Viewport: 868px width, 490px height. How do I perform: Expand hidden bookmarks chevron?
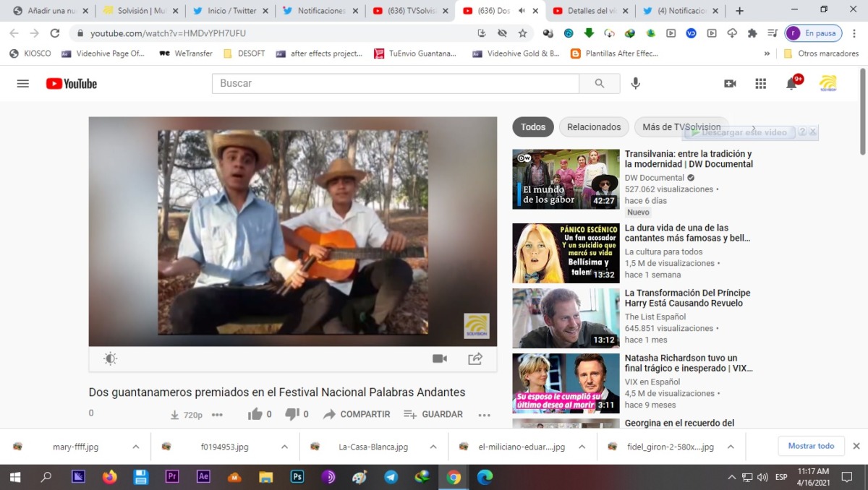point(767,53)
